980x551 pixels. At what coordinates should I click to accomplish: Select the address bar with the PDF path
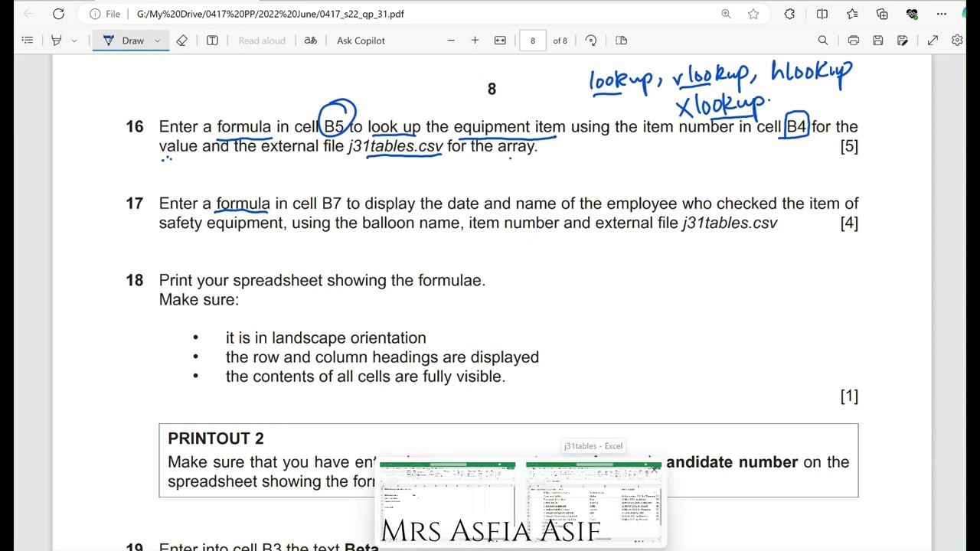tap(270, 14)
